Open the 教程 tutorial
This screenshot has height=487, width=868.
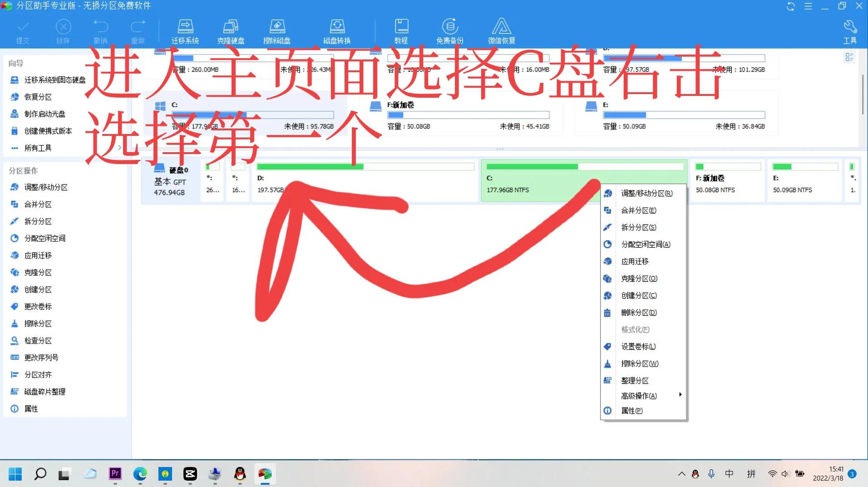401,30
